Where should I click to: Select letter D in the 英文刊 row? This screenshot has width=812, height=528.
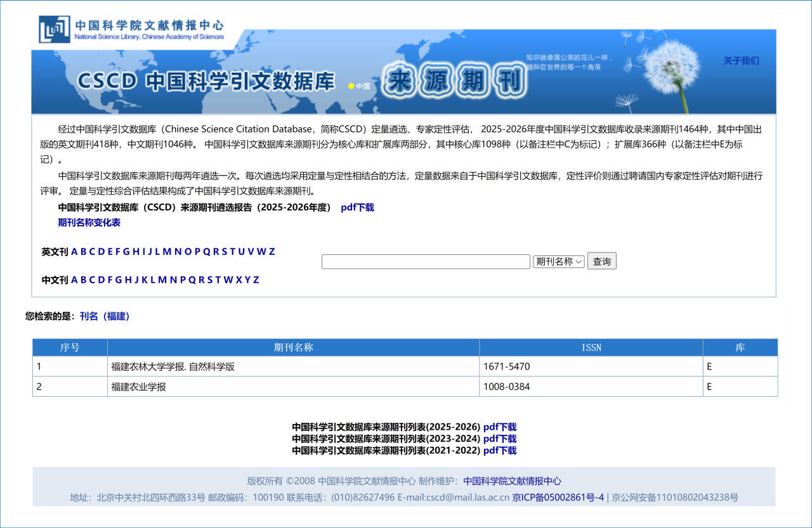pos(101,252)
